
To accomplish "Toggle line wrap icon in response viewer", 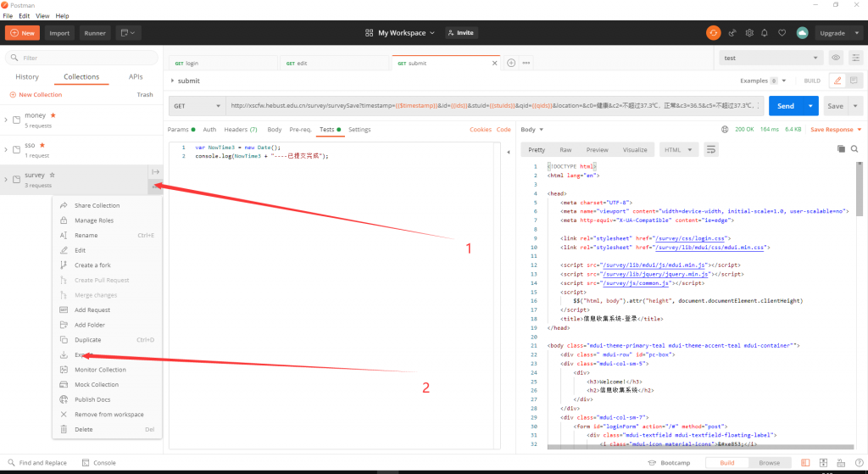I will click(711, 149).
